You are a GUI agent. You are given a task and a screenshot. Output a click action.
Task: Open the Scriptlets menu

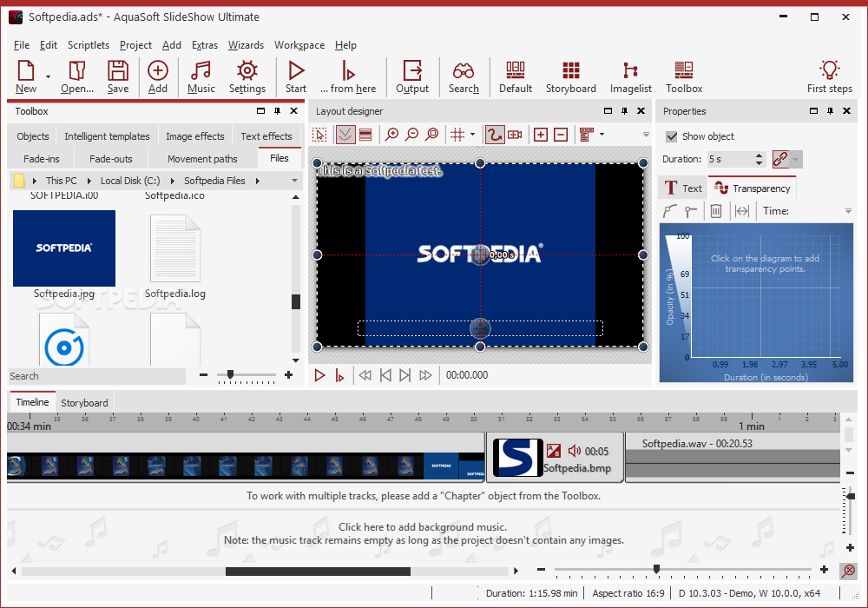(x=88, y=45)
